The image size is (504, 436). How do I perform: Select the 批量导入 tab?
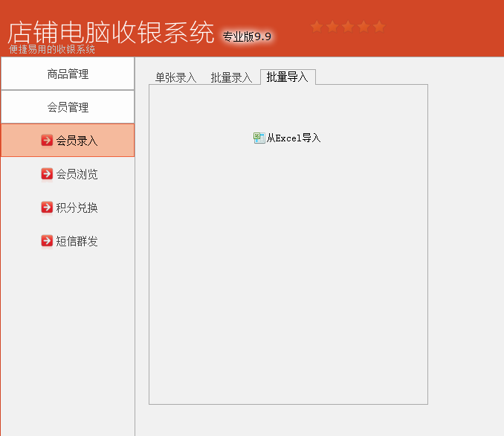click(288, 77)
